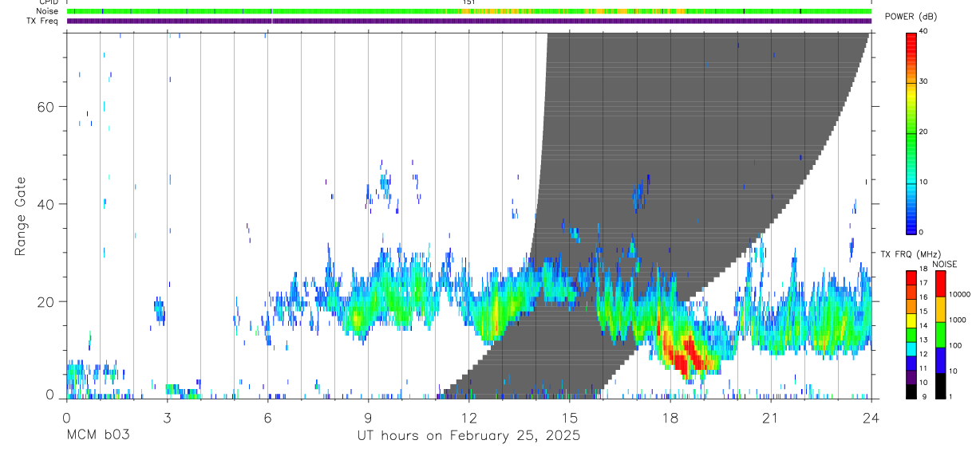980x452 pixels.
Task: Click the purple 10 MHz block in TX FRQ legend
Action: tap(911, 378)
